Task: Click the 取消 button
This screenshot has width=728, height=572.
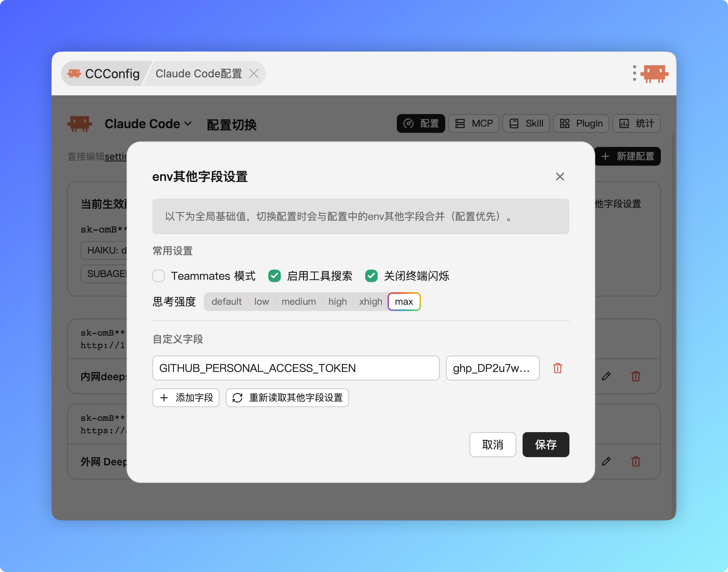Action: pyautogui.click(x=493, y=445)
